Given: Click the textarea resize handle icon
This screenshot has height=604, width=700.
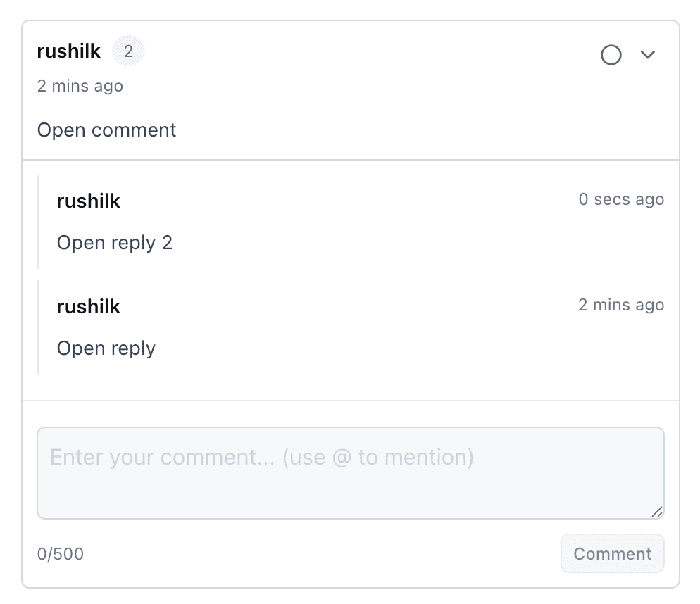Looking at the screenshot, I should 657,512.
